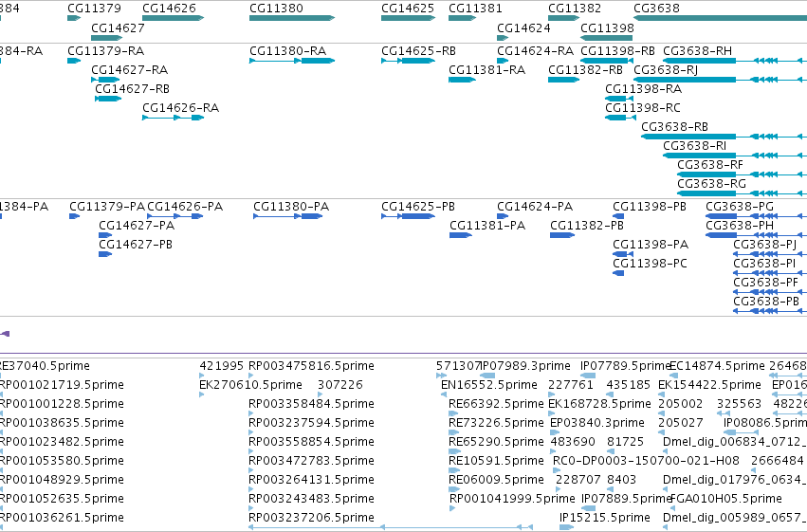
Task: Click protein CG3638-PB
Action: pyautogui.click(x=770, y=311)
